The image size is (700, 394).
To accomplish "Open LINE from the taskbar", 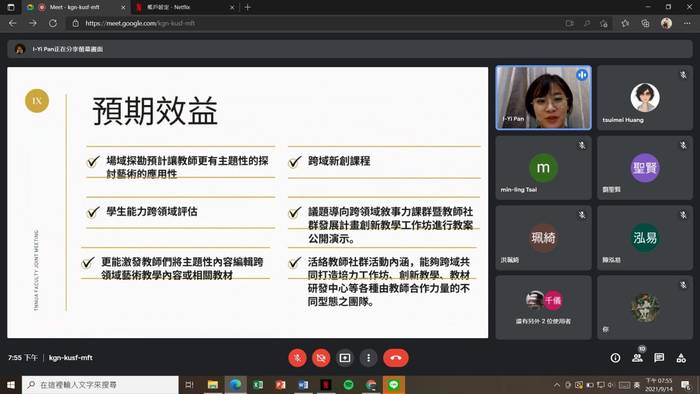I will [393, 385].
